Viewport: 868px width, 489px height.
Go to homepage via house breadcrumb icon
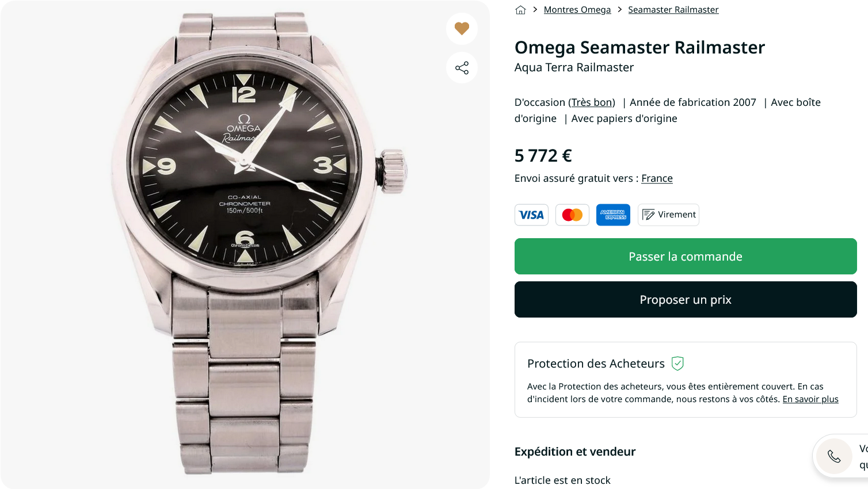pyautogui.click(x=520, y=10)
